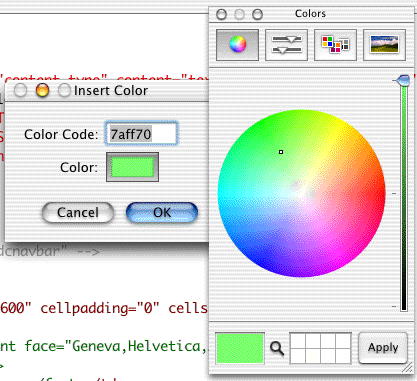Switch to the color sliders mode
The height and width of the screenshot is (381, 417).
286,45
